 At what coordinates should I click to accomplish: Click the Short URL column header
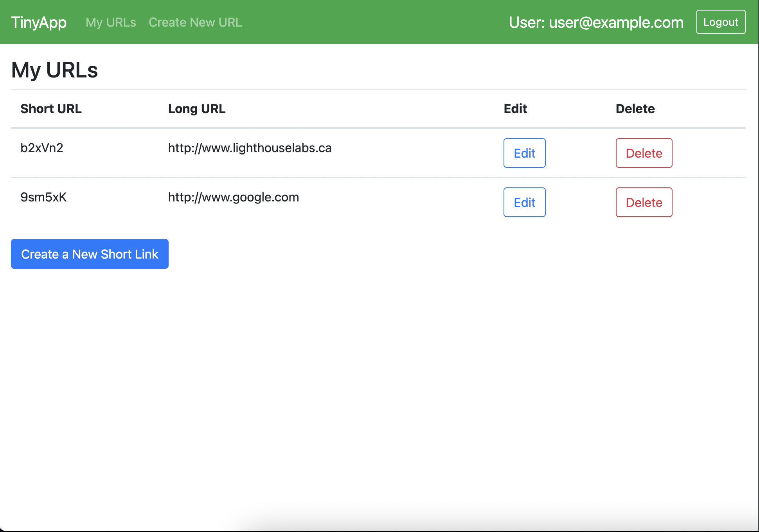pyautogui.click(x=51, y=109)
